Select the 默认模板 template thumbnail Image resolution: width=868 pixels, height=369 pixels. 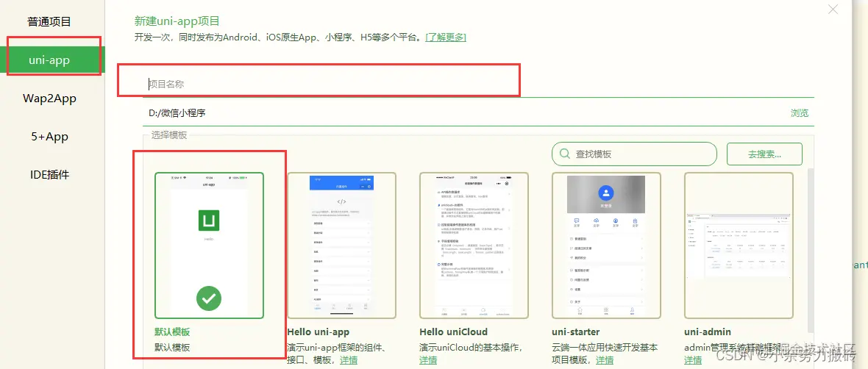click(x=209, y=246)
